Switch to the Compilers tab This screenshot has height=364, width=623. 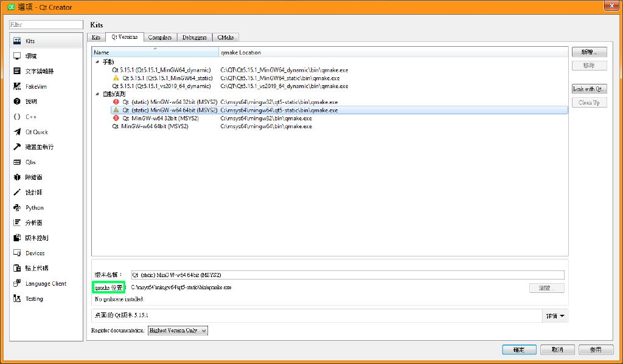(x=160, y=37)
